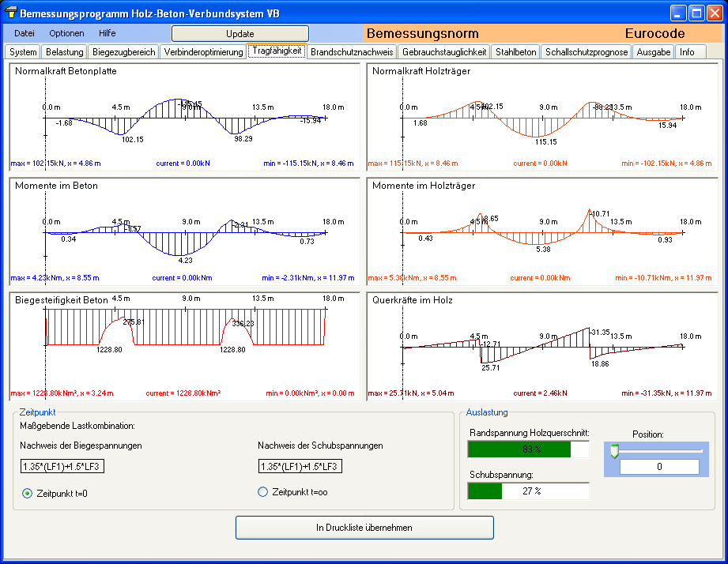Switch to the Stahlbeton tab
The width and height of the screenshot is (728, 564).
point(517,52)
